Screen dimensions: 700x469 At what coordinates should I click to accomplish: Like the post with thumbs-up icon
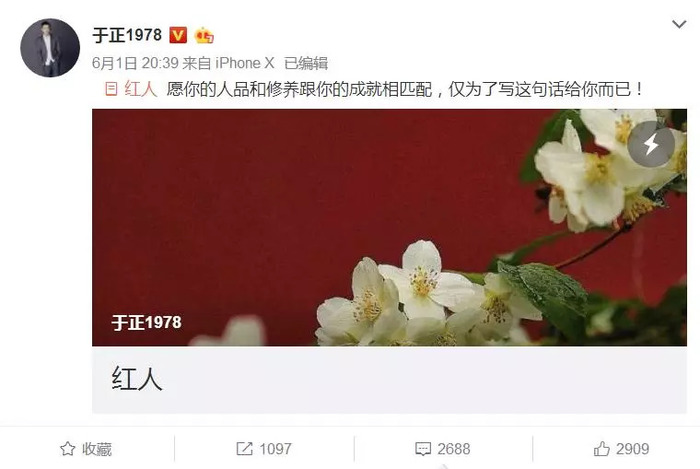click(x=601, y=448)
